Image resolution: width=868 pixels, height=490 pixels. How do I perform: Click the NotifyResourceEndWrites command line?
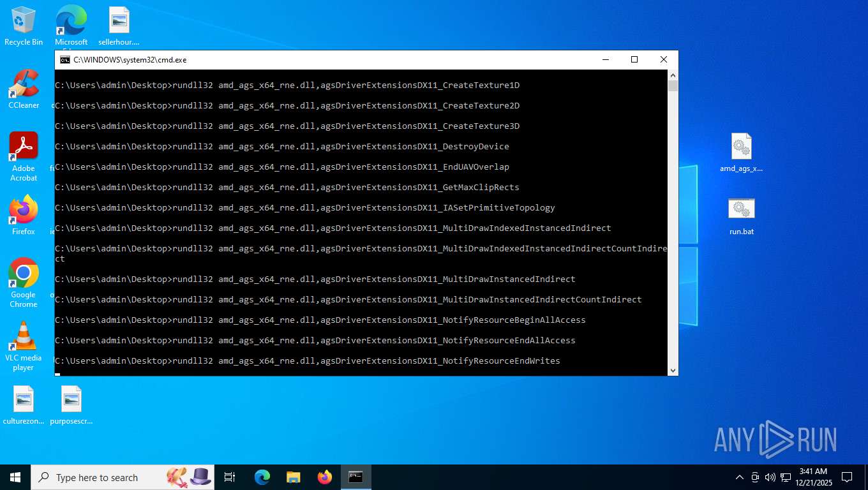[x=308, y=361]
